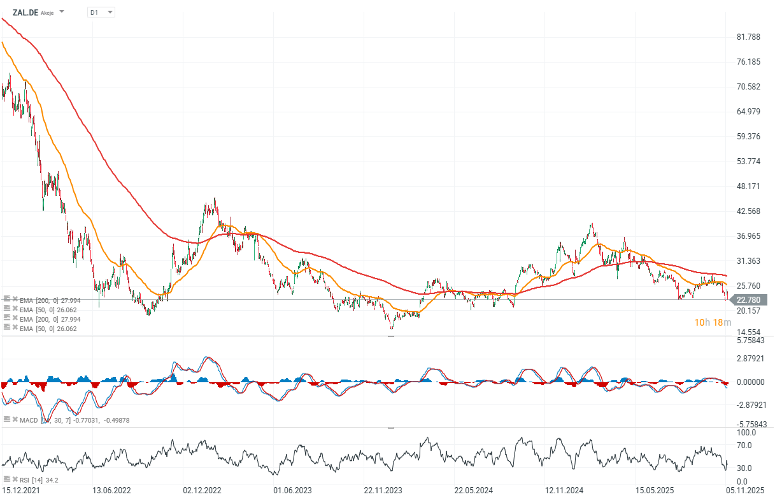
Task: Click the ZAL.DE instrument name
Action: pos(24,12)
